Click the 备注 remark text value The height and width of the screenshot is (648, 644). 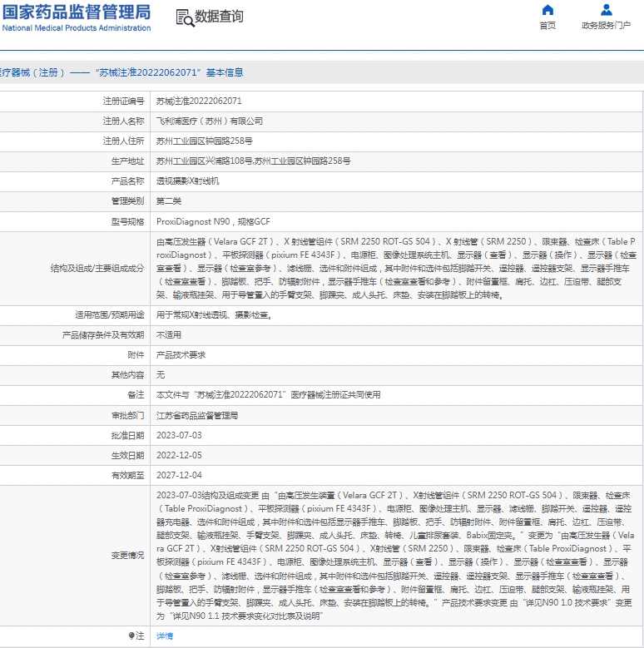pyautogui.click(x=268, y=395)
